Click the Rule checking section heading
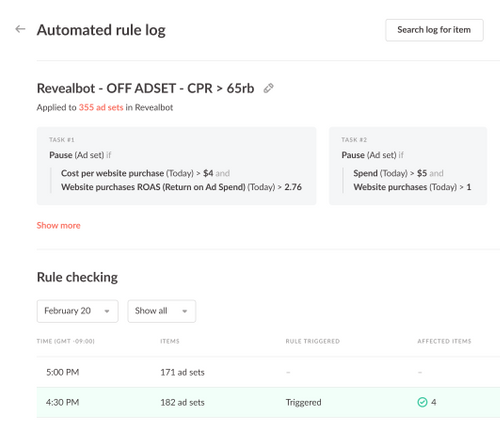 77,277
